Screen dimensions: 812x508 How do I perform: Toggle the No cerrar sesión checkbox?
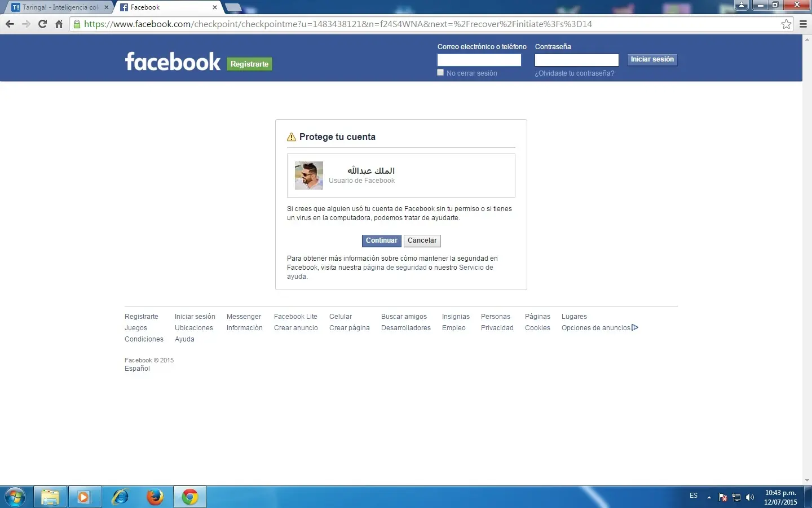tap(440, 72)
